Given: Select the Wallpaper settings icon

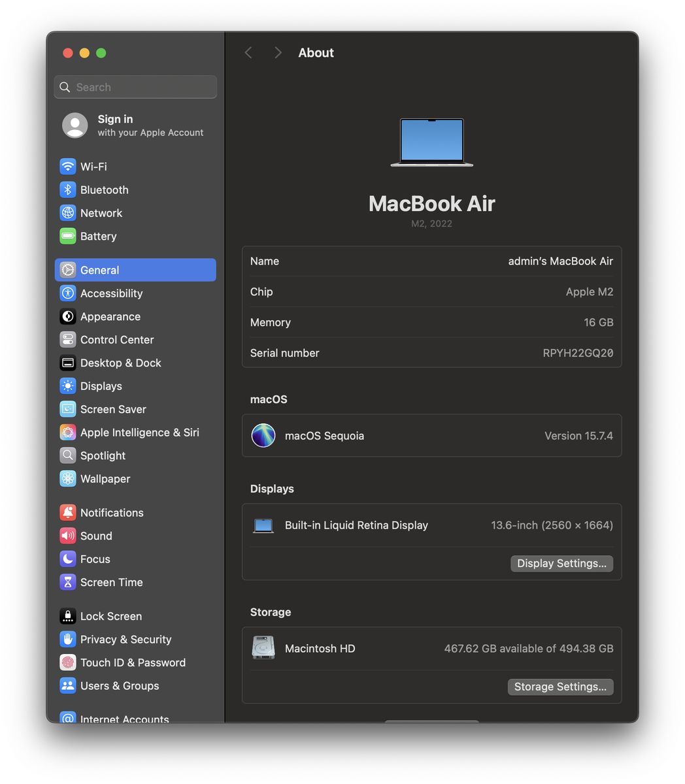Looking at the screenshot, I should coord(68,479).
